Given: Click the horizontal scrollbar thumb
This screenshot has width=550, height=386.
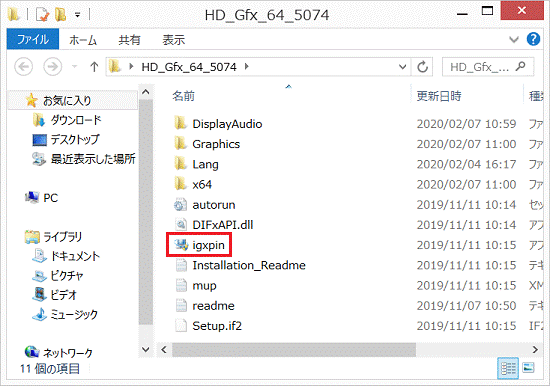Looking at the screenshot, I should pyautogui.click(x=294, y=350).
